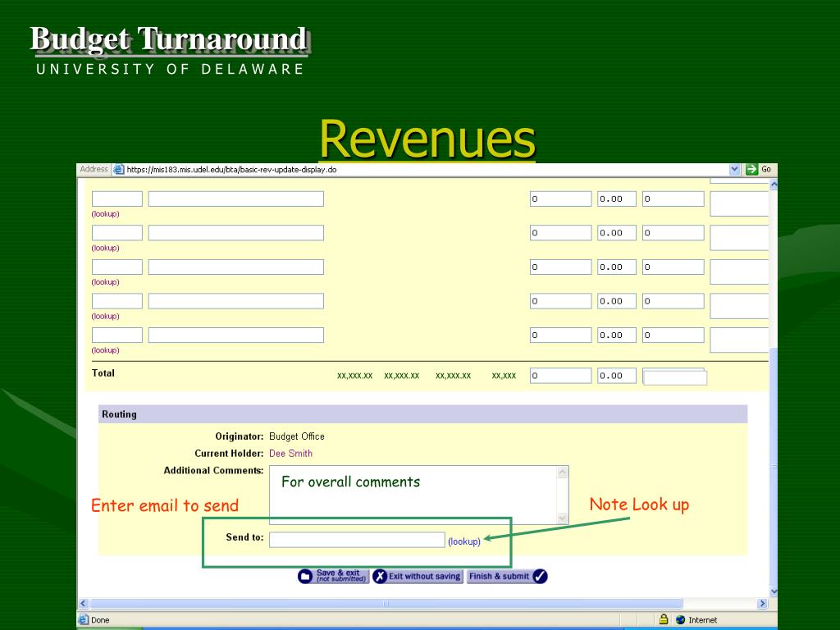The width and height of the screenshot is (840, 630).
Task: Click the page vertical scrollbar up arrow
Action: [x=773, y=185]
